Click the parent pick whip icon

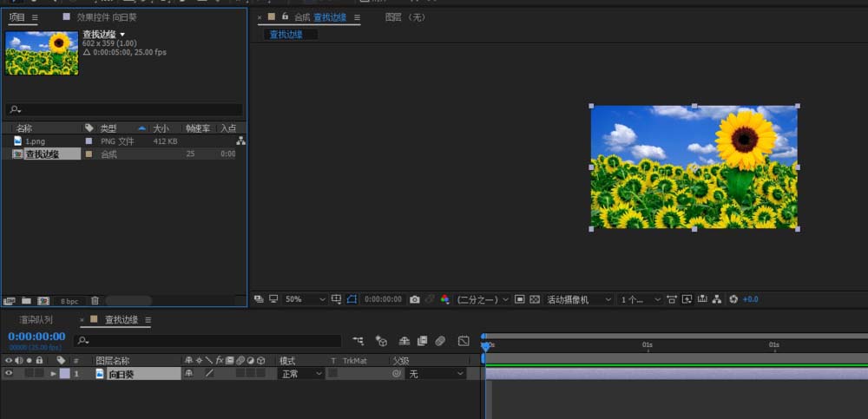point(396,374)
